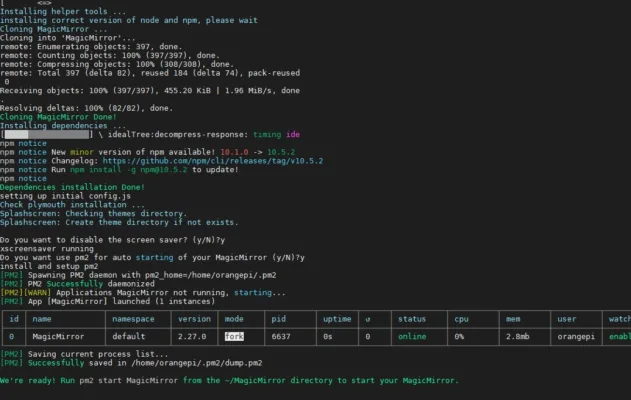The image size is (631, 400).
Task: Click 'Cloning into MagicMirror' line
Action: 68,38
